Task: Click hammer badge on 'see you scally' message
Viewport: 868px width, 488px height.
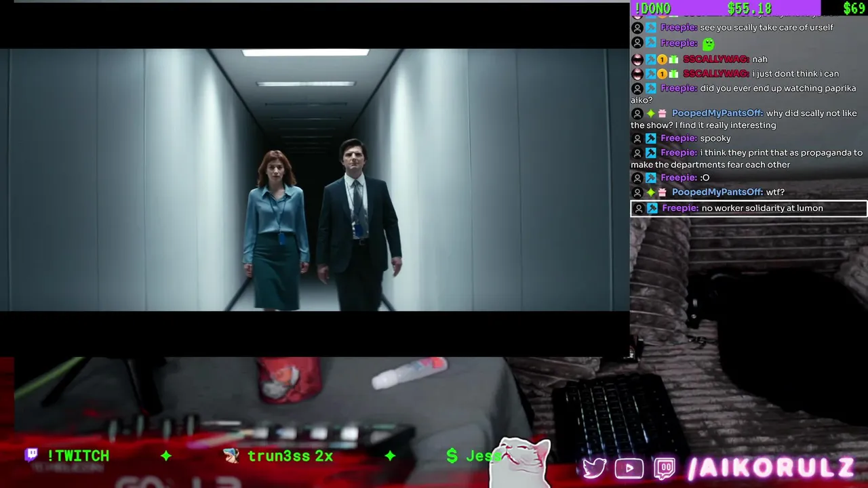Action: [650, 27]
